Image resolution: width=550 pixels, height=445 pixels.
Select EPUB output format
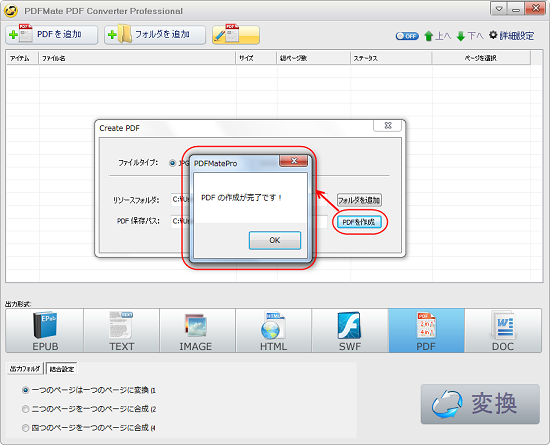(x=45, y=331)
